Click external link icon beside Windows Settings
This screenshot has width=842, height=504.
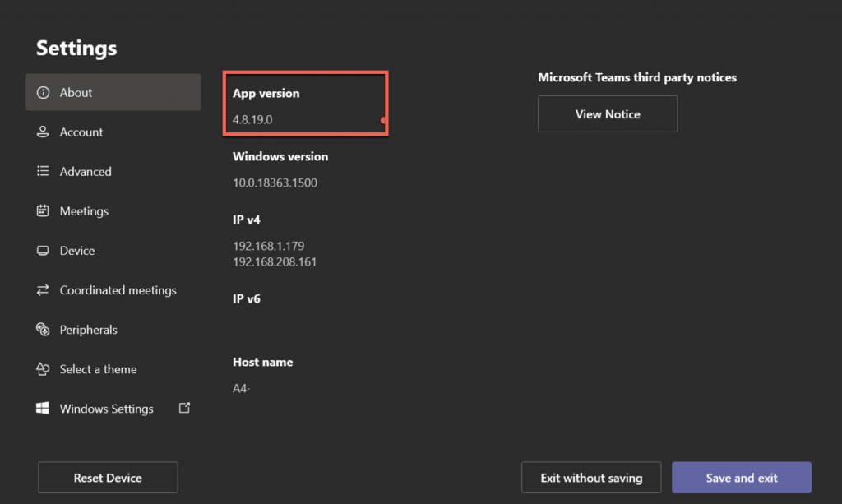point(185,408)
